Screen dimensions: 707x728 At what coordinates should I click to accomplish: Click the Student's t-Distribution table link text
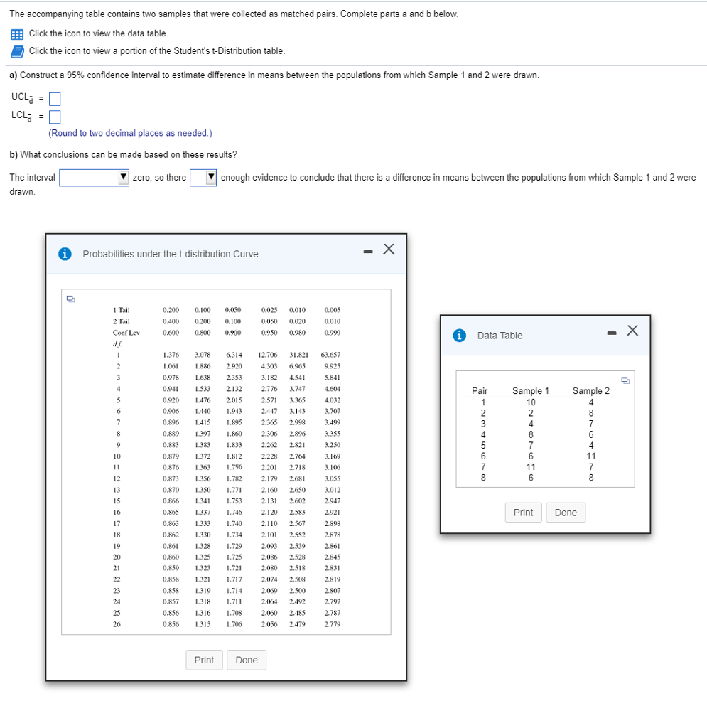pyautogui.click(x=157, y=51)
